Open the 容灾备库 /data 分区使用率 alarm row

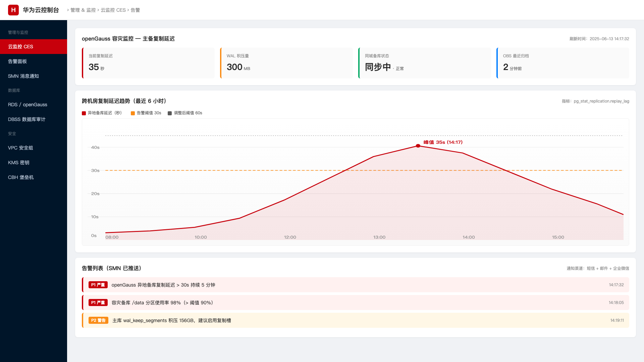point(356,303)
